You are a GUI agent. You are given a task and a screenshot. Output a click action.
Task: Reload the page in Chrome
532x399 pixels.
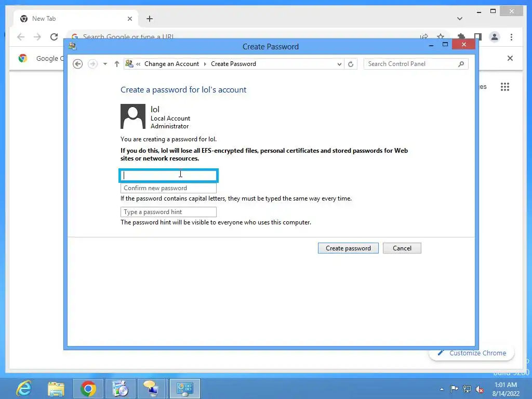54,37
